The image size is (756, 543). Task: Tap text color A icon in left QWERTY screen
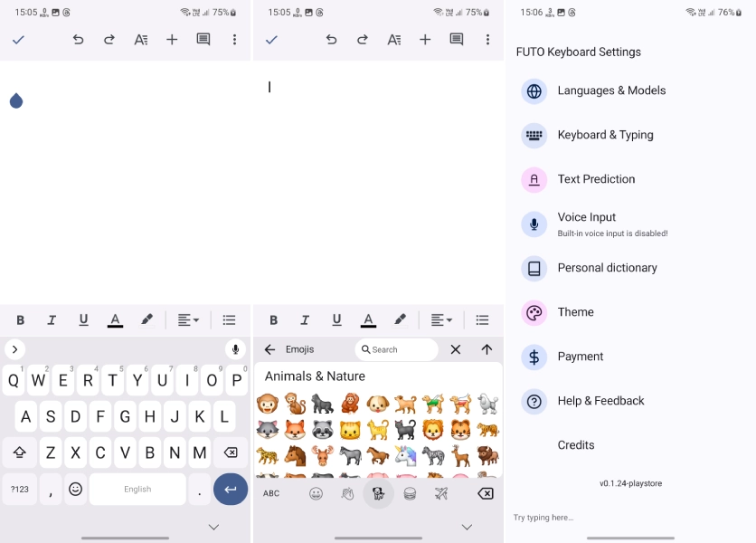click(x=115, y=320)
